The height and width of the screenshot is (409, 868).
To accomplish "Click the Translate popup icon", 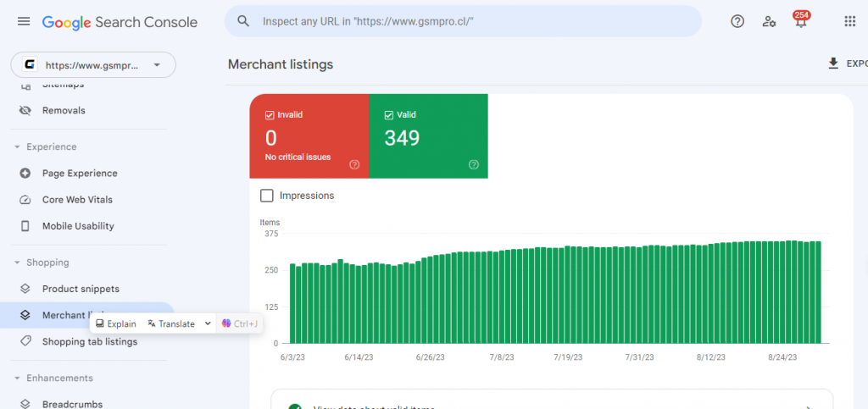I will pos(152,323).
